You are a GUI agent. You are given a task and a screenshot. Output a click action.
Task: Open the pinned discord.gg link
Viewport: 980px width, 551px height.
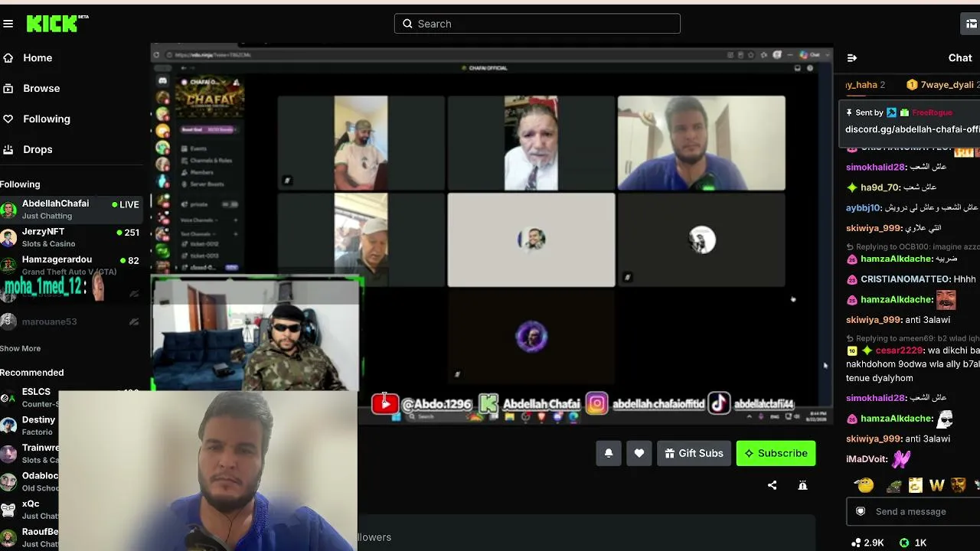(913, 129)
